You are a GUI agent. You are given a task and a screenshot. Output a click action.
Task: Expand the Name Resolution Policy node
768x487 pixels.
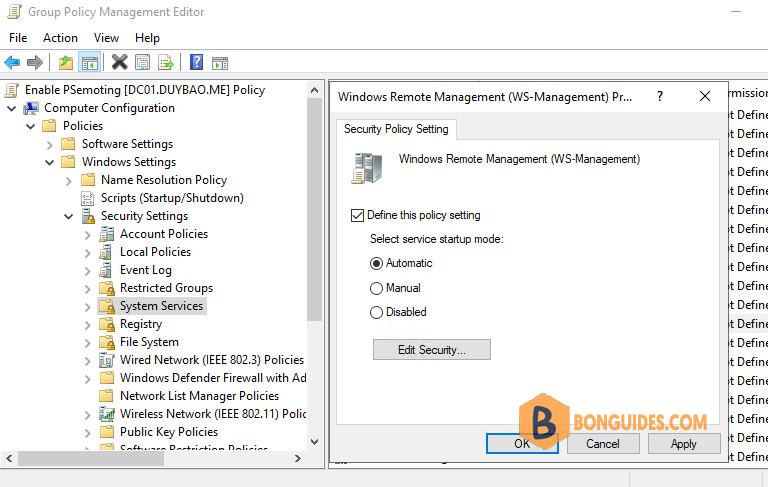(69, 181)
